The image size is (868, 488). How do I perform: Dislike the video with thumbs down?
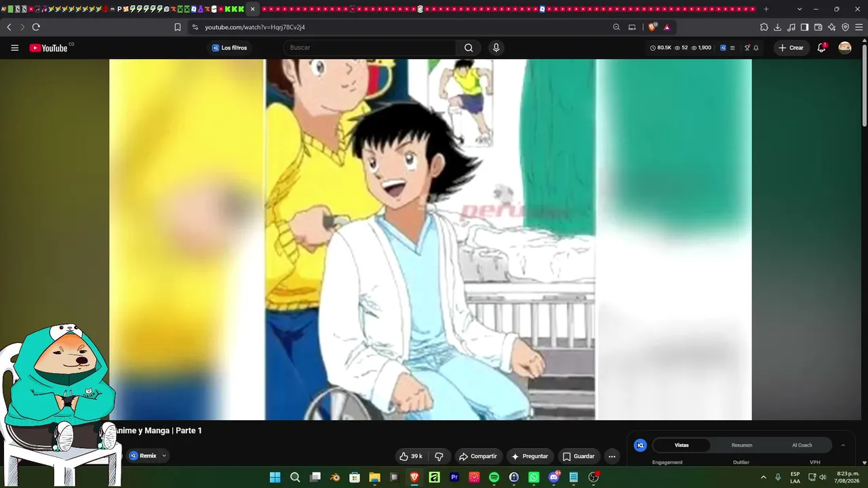(x=439, y=456)
